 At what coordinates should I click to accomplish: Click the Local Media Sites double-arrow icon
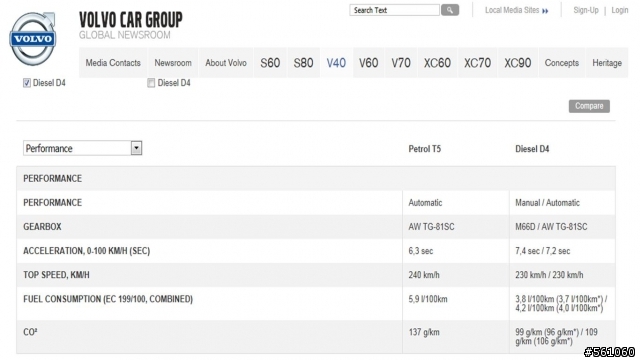(x=545, y=11)
